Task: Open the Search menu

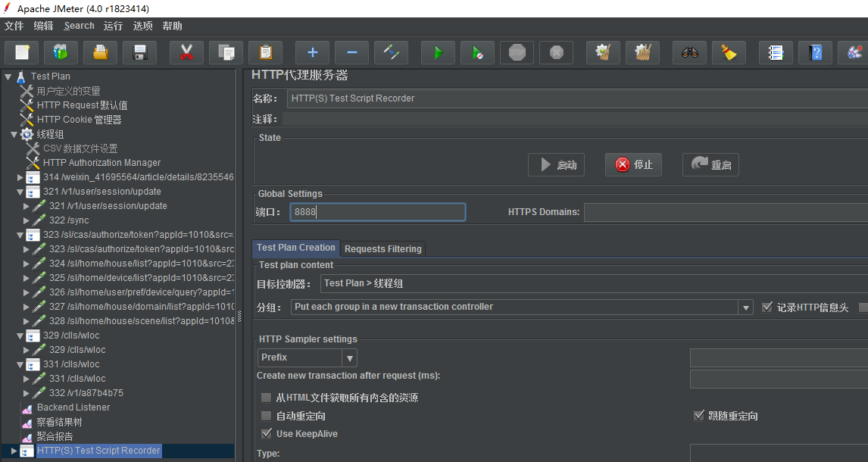Action: (80, 26)
